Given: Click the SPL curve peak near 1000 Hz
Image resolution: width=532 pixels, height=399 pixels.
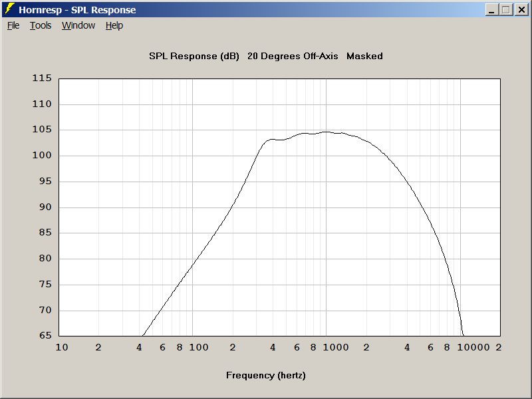Looking at the screenshot, I should [326, 132].
